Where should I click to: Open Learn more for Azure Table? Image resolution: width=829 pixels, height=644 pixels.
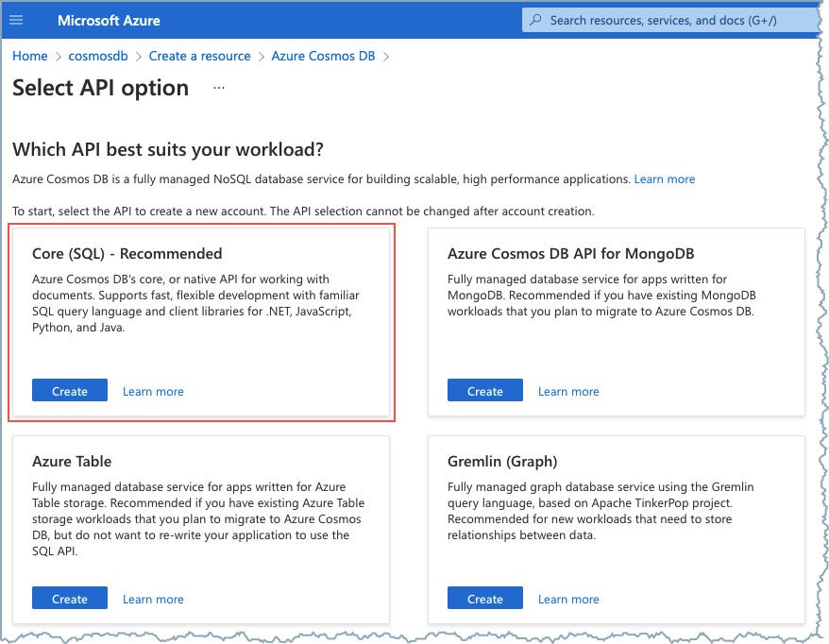[153, 599]
